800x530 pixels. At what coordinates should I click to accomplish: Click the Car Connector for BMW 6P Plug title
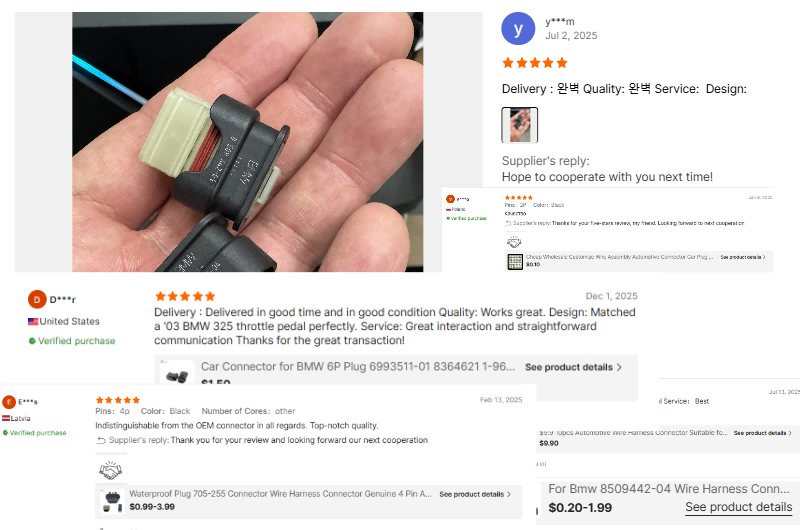pos(358,366)
